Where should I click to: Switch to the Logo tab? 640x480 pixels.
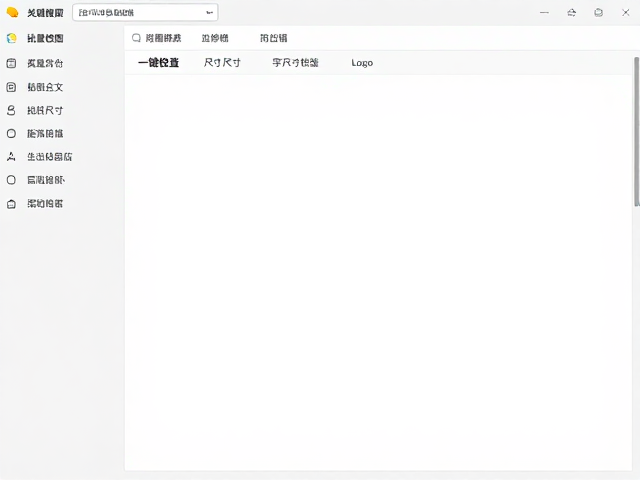point(362,63)
